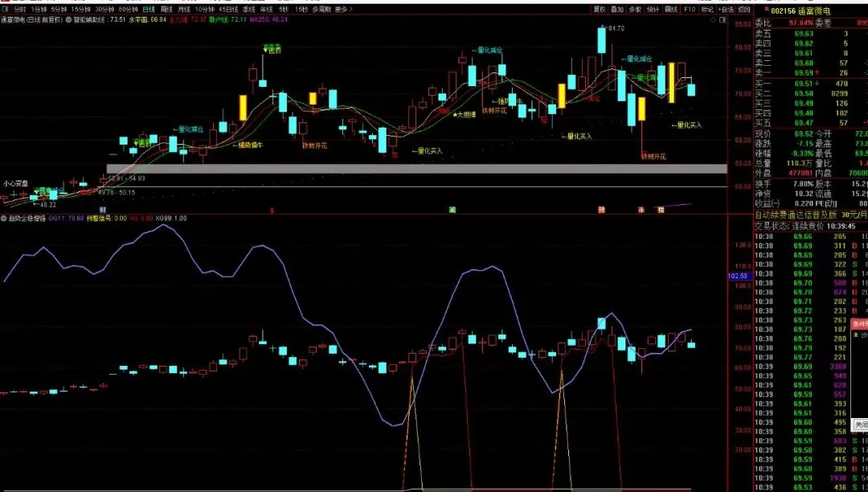Click the R margin badge by the stock code

coord(766,10)
